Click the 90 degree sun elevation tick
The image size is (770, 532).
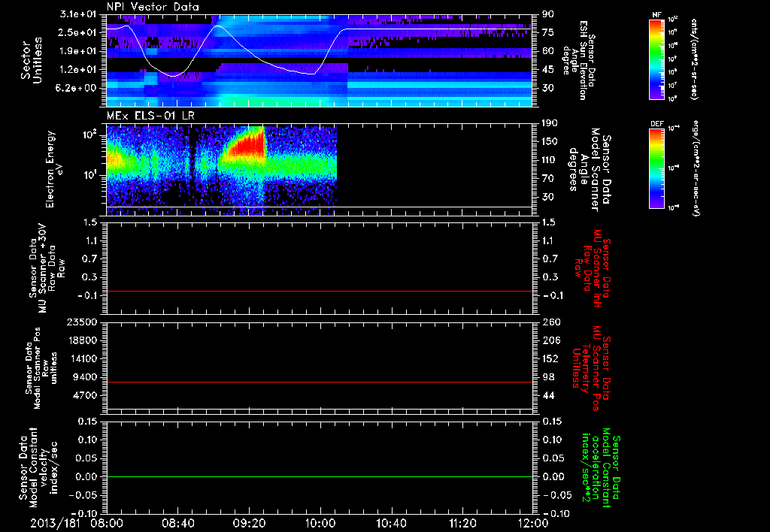click(548, 14)
